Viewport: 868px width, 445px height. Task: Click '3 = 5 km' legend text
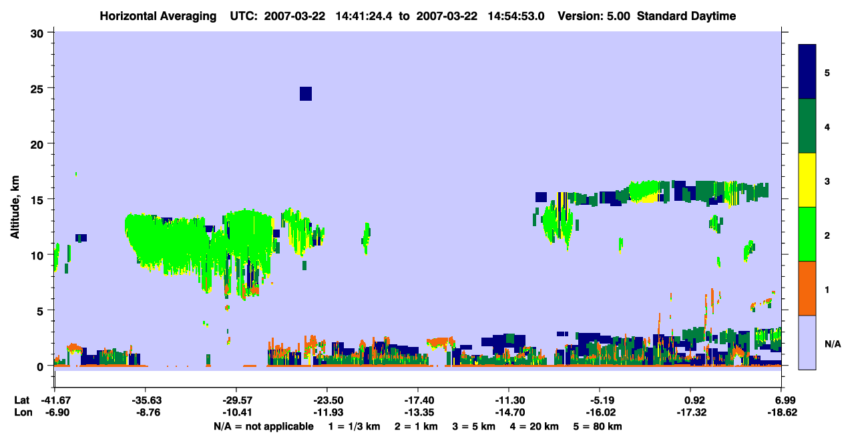click(473, 426)
